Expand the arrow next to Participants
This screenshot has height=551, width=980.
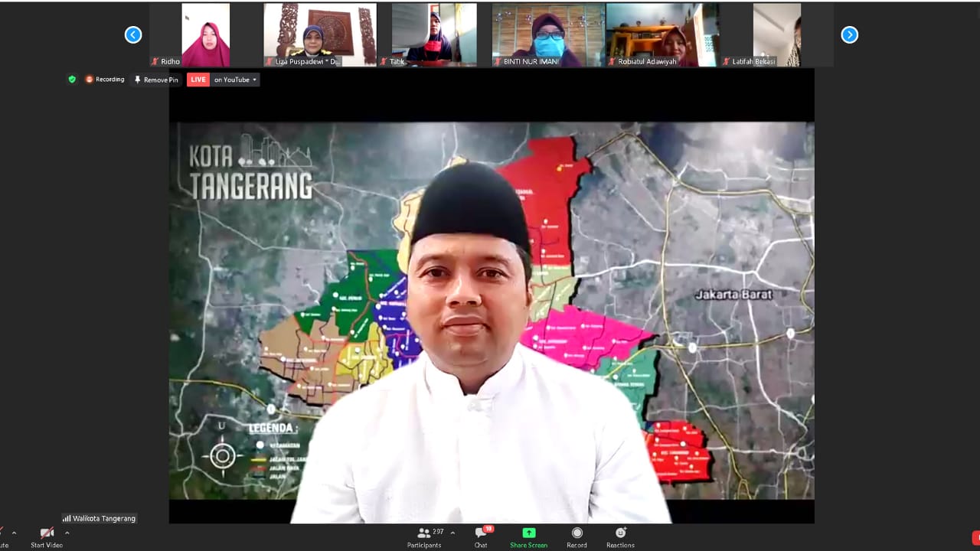[x=452, y=533]
